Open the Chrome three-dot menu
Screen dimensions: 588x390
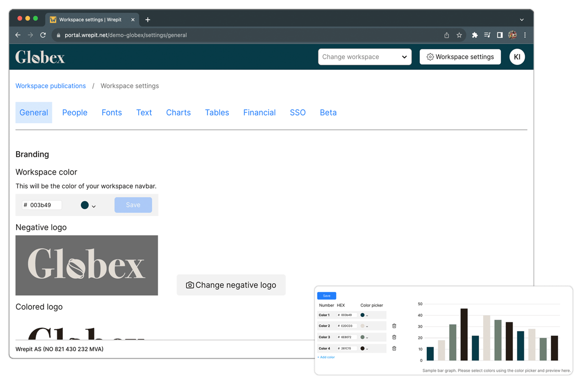tap(525, 35)
